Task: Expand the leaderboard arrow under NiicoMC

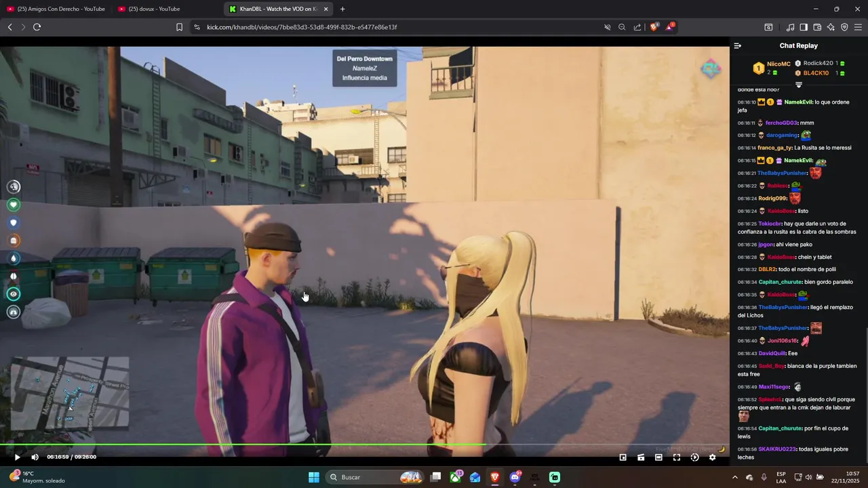Action: pyautogui.click(x=798, y=85)
